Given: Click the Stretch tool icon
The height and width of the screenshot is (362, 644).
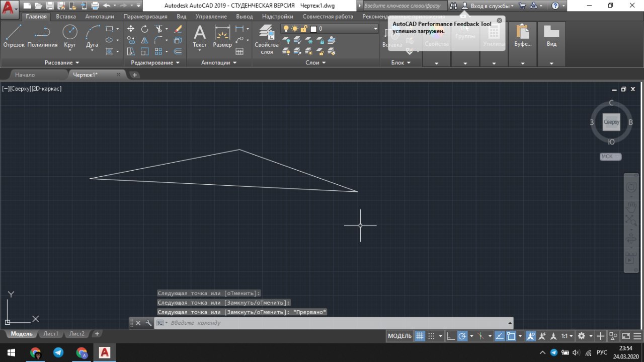Looking at the screenshot, I should tap(131, 51).
